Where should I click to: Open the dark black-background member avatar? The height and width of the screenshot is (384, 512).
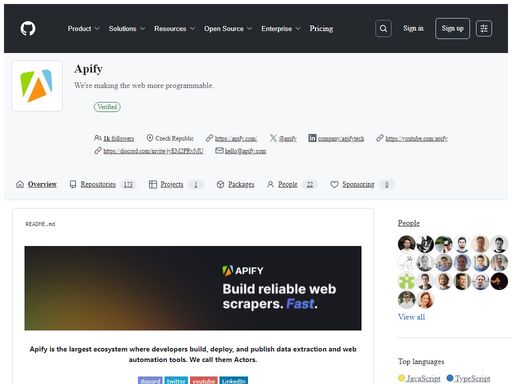pyautogui.click(x=499, y=281)
